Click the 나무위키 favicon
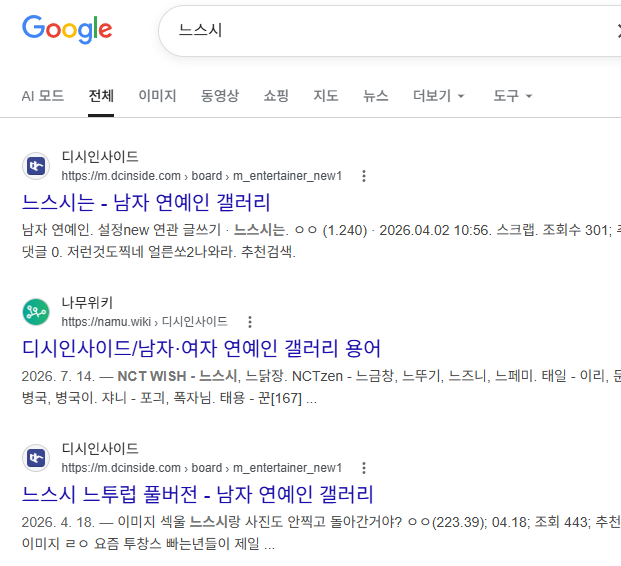The width and height of the screenshot is (621, 566). point(36,312)
